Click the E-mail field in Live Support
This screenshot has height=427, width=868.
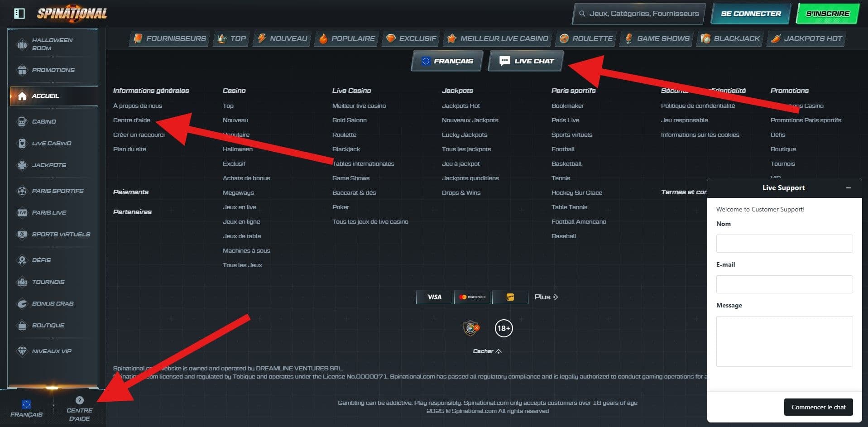coord(784,284)
